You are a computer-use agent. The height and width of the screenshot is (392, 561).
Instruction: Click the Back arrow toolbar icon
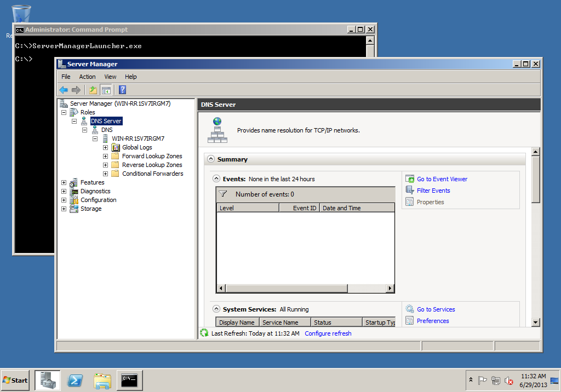coord(64,90)
